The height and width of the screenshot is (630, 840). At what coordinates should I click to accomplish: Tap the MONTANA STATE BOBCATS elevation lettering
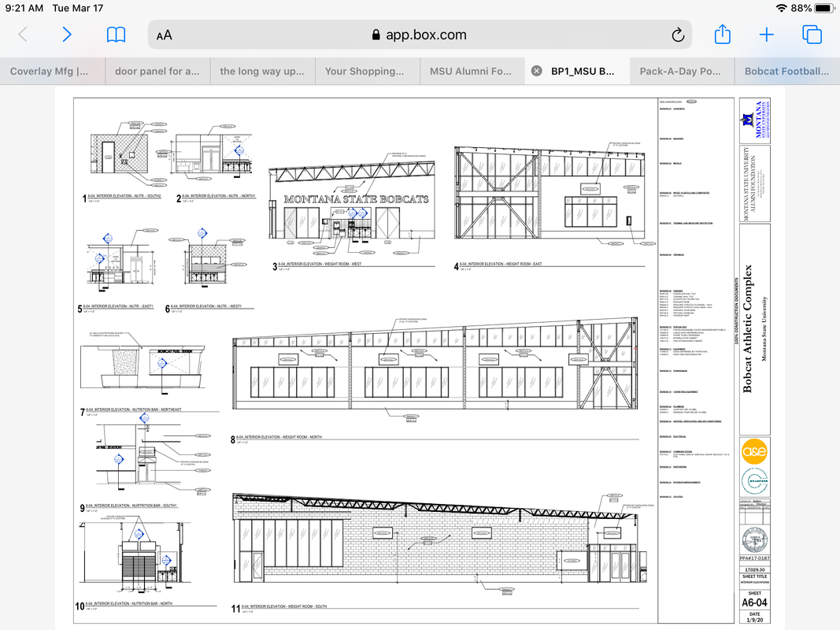coord(357,199)
